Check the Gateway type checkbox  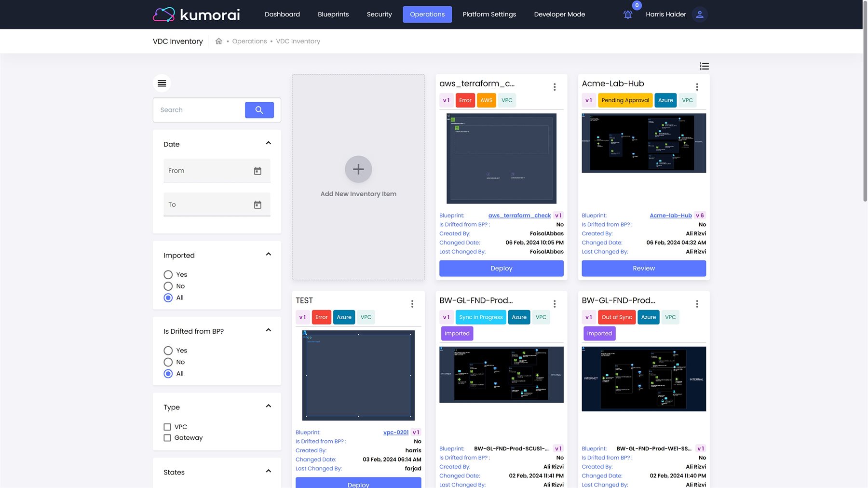(x=167, y=438)
